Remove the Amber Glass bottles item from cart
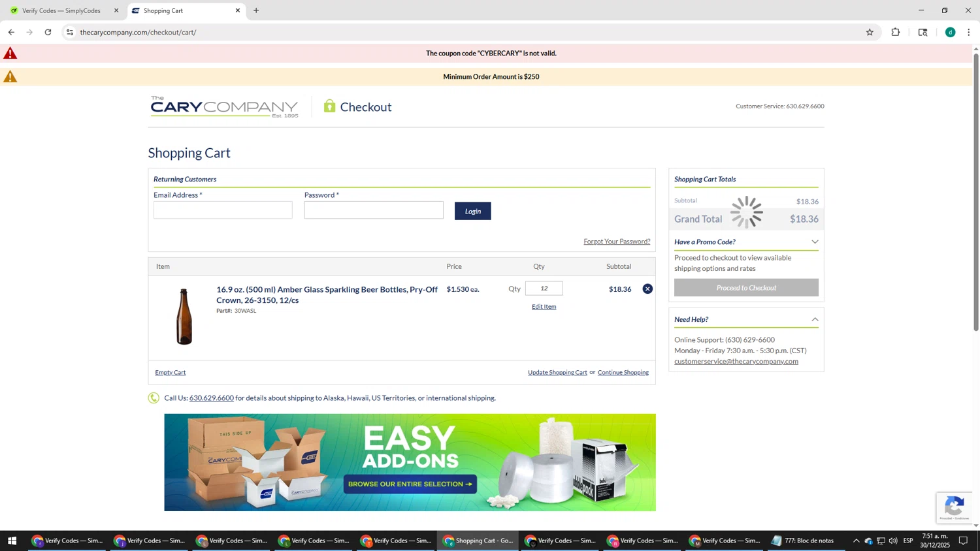 (647, 289)
